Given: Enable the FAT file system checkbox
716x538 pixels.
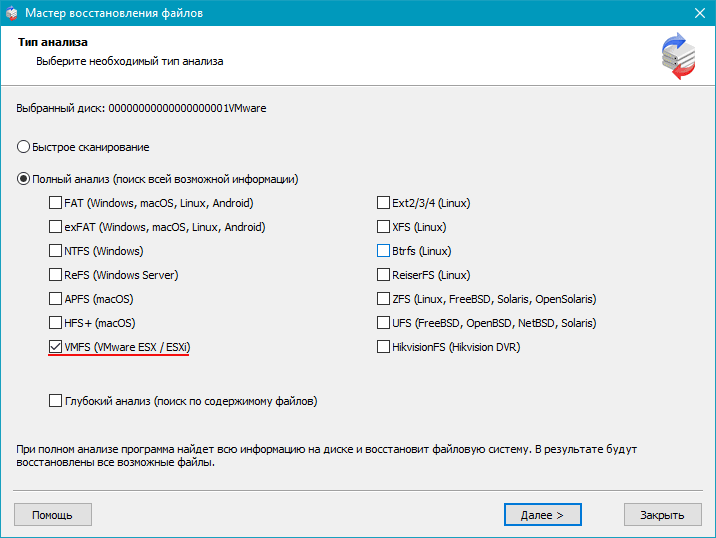Looking at the screenshot, I should coord(55,203).
